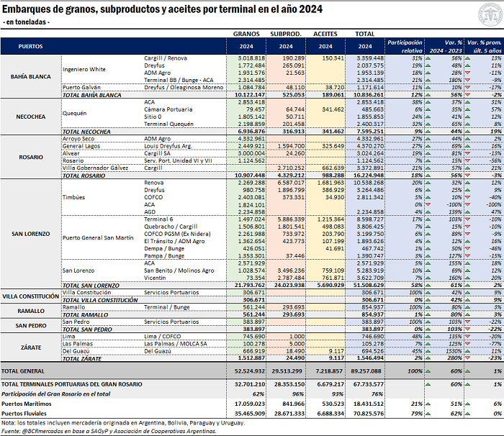Screen dimensions: 504x436
Task: Select COFCO PGSM (Ex Nidera) terminal
Action: (177, 234)
